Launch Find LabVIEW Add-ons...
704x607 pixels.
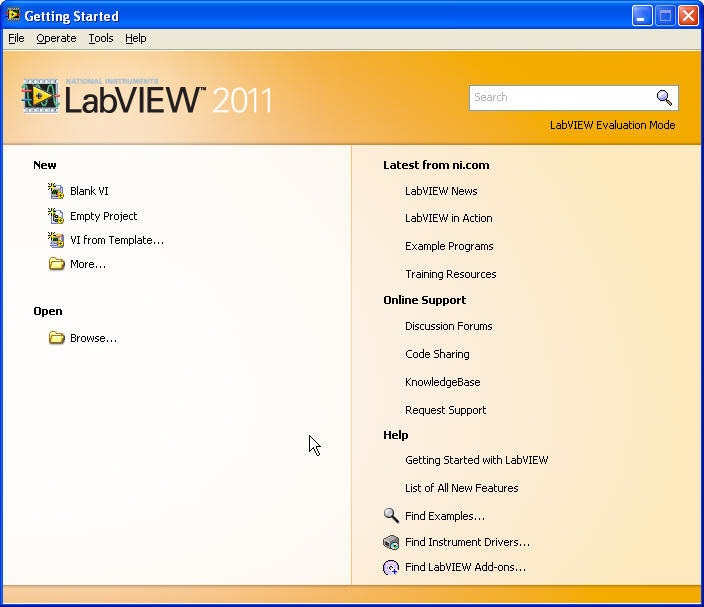(x=465, y=567)
